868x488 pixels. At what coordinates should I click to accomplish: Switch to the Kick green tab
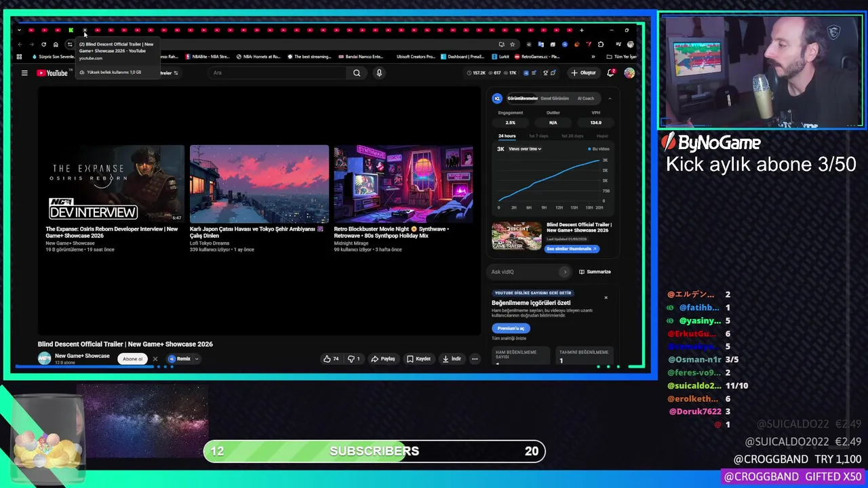tap(71, 30)
